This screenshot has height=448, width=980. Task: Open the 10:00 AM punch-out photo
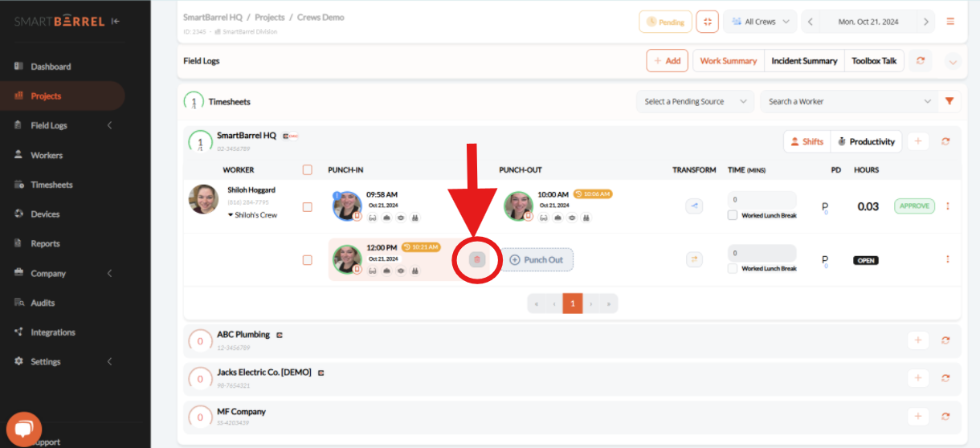(x=518, y=206)
